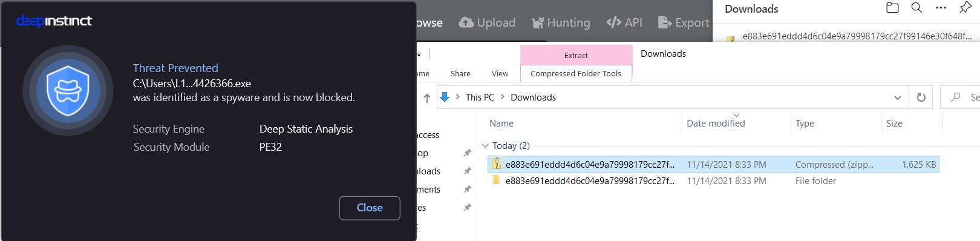Expand the This PC breadcrumb chevron
980x241 pixels.
point(502,97)
